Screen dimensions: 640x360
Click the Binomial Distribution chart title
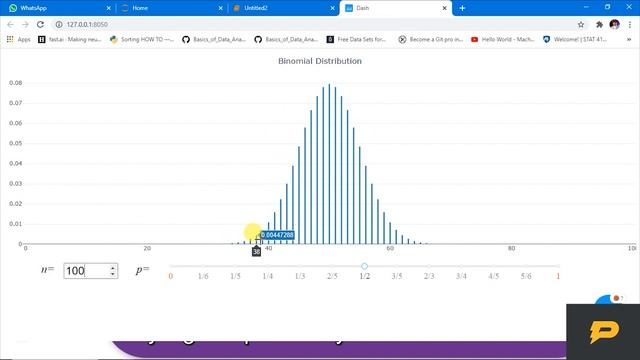coord(320,61)
